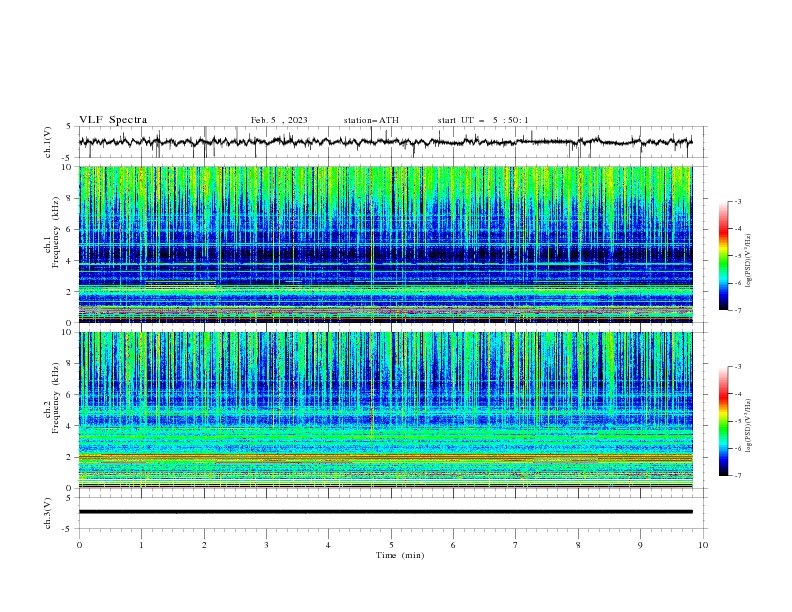This screenshot has width=792, height=612.
Task: Click time axis tick label "9"
Action: click(x=640, y=545)
